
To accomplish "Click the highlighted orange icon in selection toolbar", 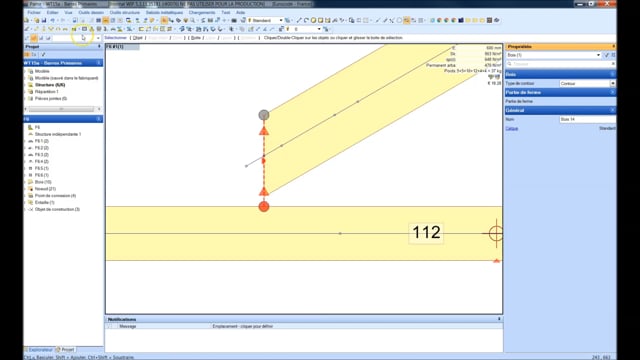I will [x=34, y=38].
